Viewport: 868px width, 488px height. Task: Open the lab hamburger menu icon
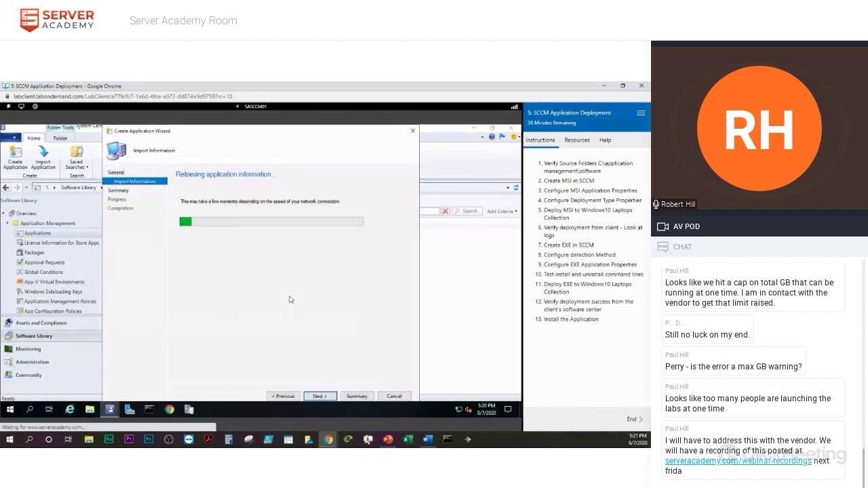[x=640, y=113]
